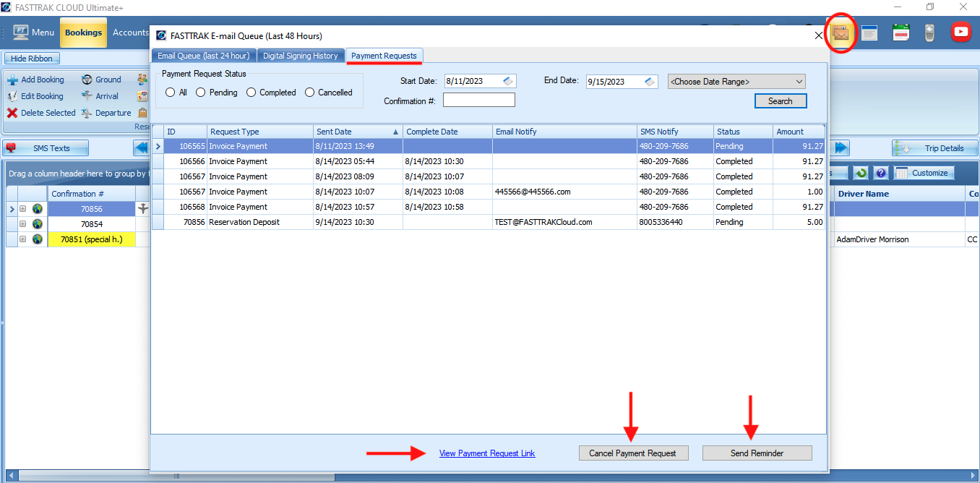
Task: Expand booking row 70851 special h.
Action: point(22,239)
